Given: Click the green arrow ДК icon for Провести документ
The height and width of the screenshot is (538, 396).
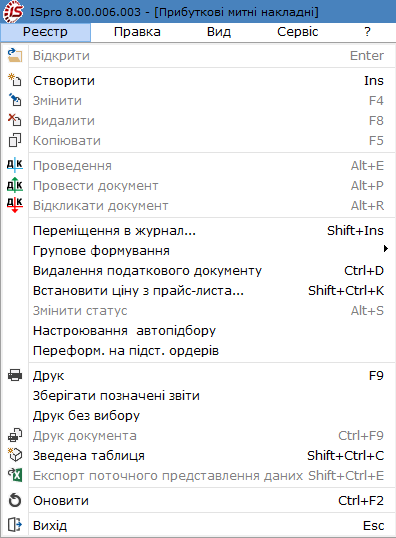Looking at the screenshot, I should coord(15,185).
